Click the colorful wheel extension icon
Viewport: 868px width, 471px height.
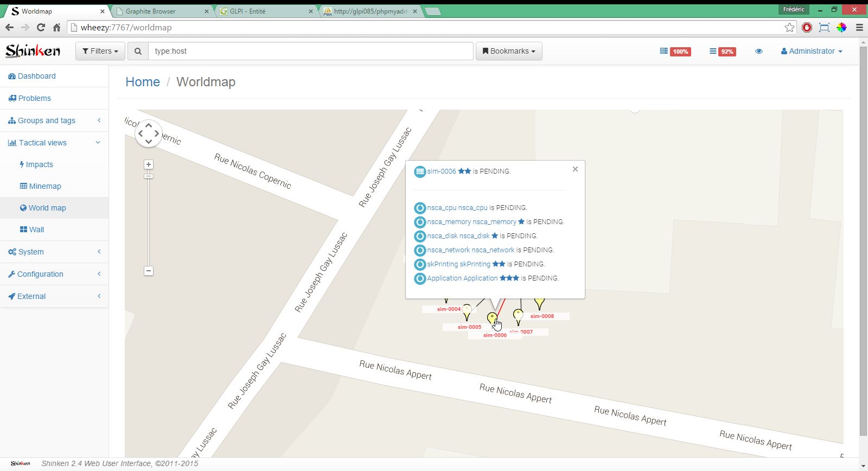coord(841,27)
